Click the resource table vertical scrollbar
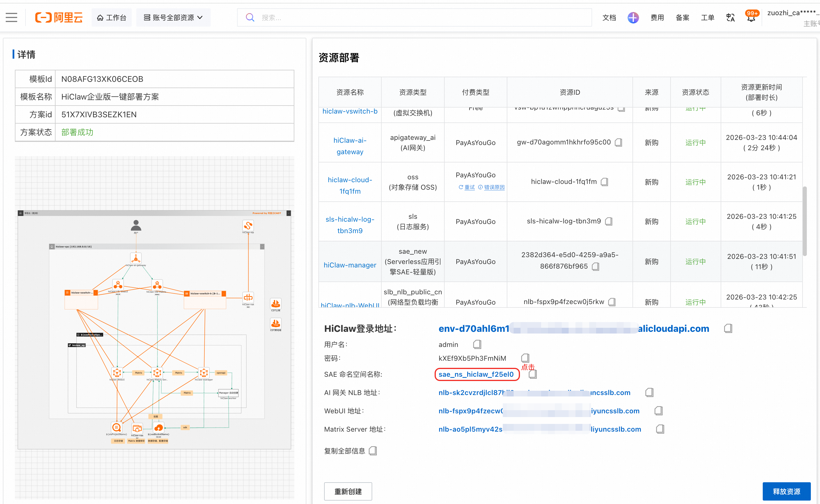Viewport: 820px width, 504px height. 805,221
